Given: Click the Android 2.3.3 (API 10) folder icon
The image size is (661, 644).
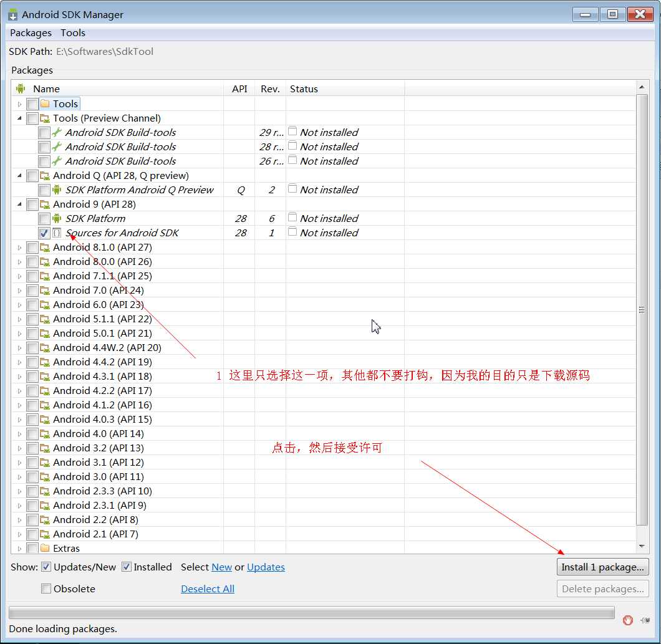Looking at the screenshot, I should click(45, 491).
